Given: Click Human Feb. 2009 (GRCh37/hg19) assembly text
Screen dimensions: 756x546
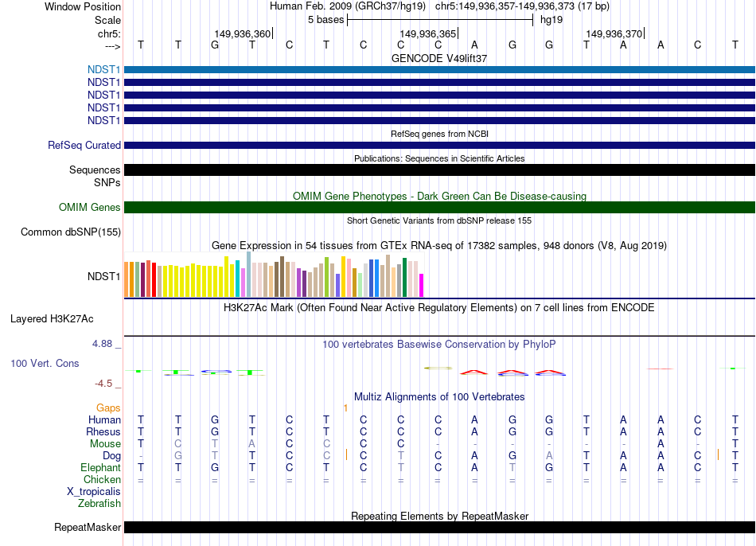Looking at the screenshot, I should (x=348, y=6).
